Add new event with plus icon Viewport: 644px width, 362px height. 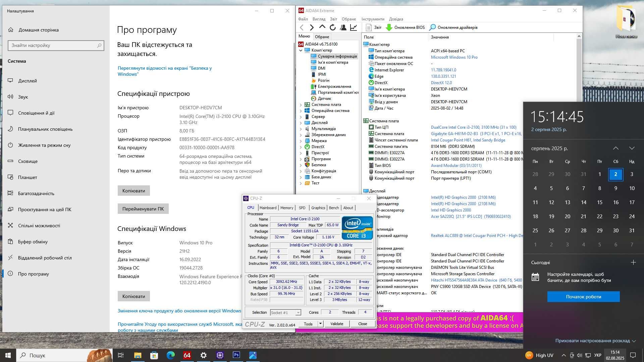633,262
